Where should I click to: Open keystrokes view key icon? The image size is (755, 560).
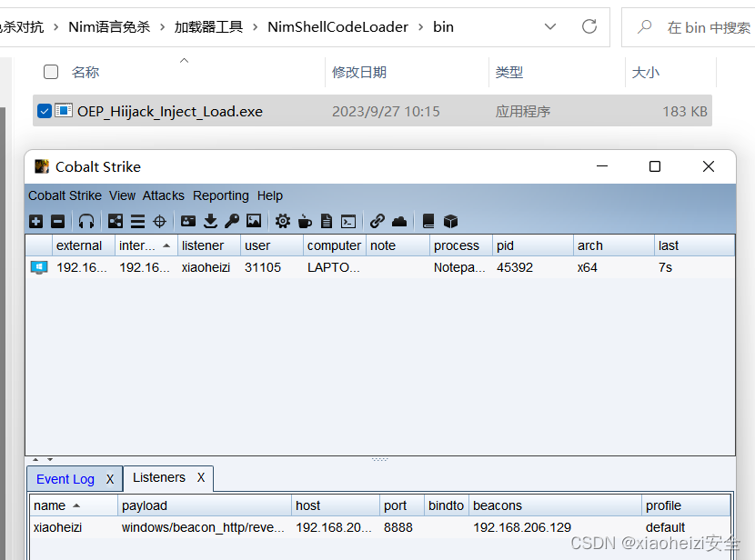coord(232,221)
